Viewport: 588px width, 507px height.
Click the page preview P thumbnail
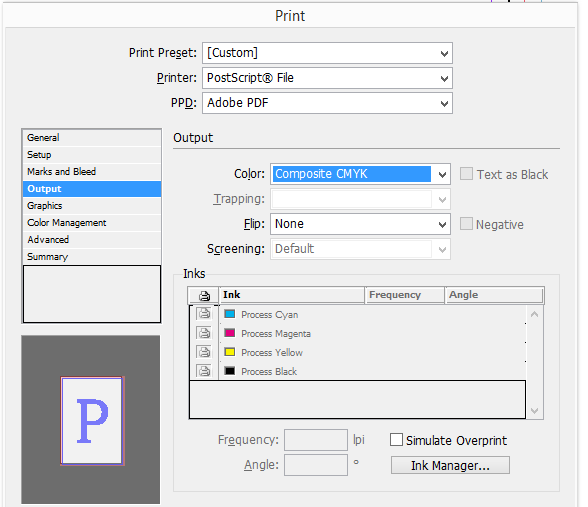pos(92,421)
